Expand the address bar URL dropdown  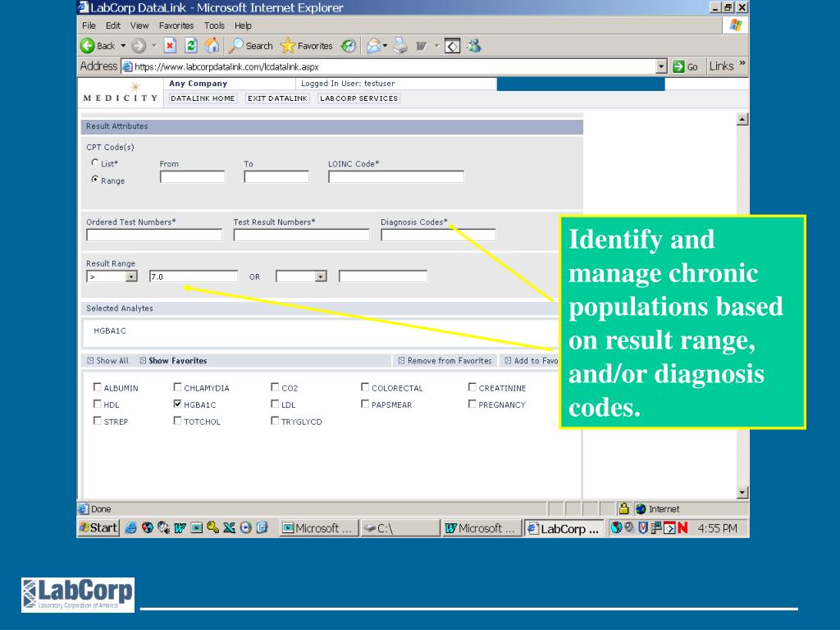coord(662,66)
